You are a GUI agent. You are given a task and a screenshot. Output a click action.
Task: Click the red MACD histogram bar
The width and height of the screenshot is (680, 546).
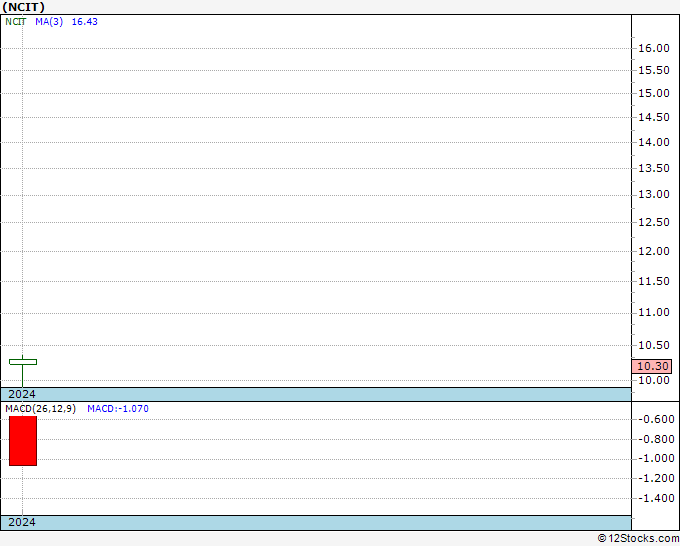pyautogui.click(x=23, y=441)
